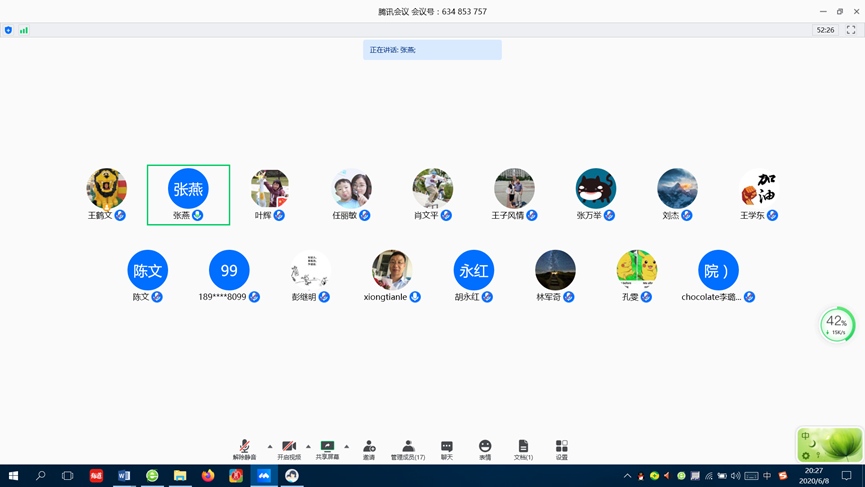865x487 pixels.
Task: Enter full screen mode with the expand icon
Action: 851,30
